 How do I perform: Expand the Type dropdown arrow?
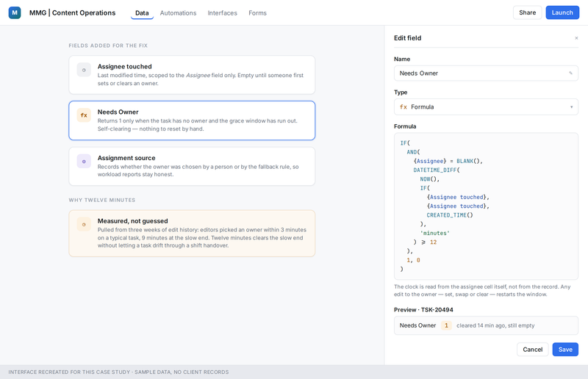[572, 107]
